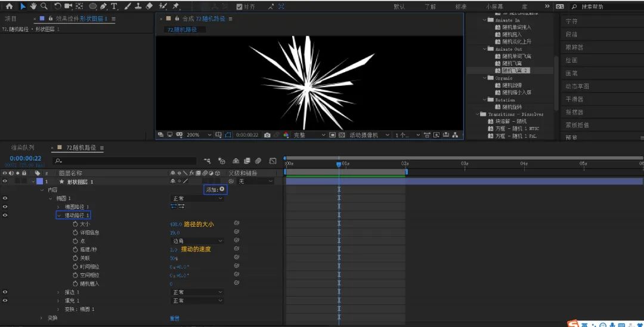This screenshot has width=644, height=327.
Task: Hide 形状图层 1 with its eye icon
Action: pos(5,181)
